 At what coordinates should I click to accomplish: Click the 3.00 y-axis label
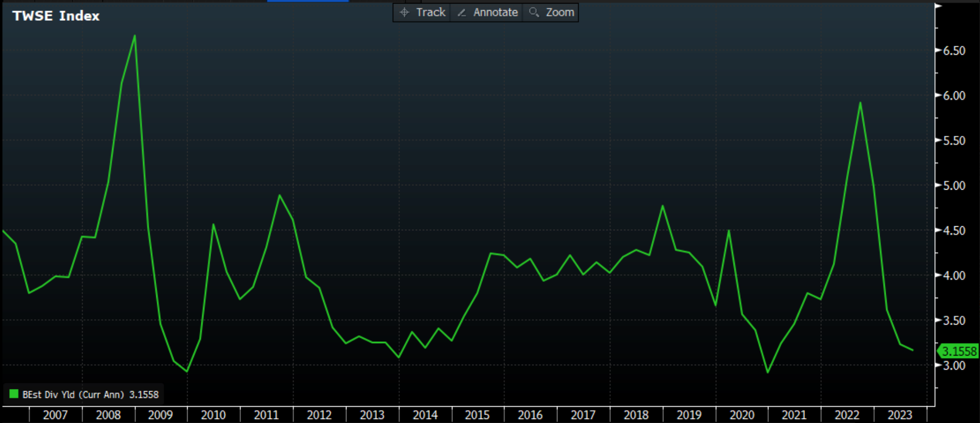pos(954,366)
